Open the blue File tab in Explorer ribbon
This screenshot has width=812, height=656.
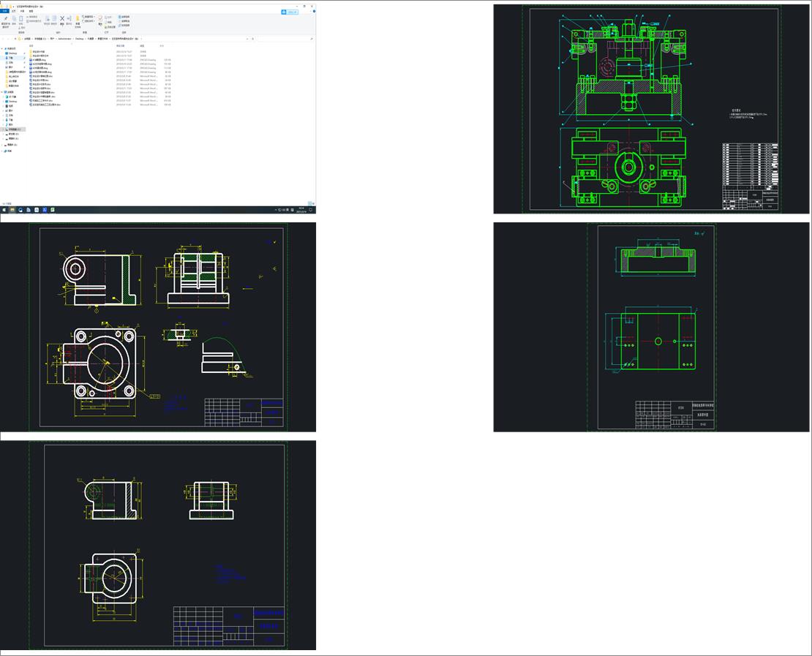(4, 11)
